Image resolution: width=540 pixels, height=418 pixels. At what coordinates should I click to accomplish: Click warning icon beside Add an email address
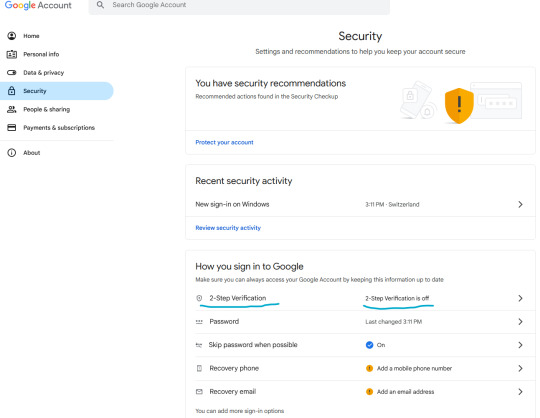click(x=370, y=392)
